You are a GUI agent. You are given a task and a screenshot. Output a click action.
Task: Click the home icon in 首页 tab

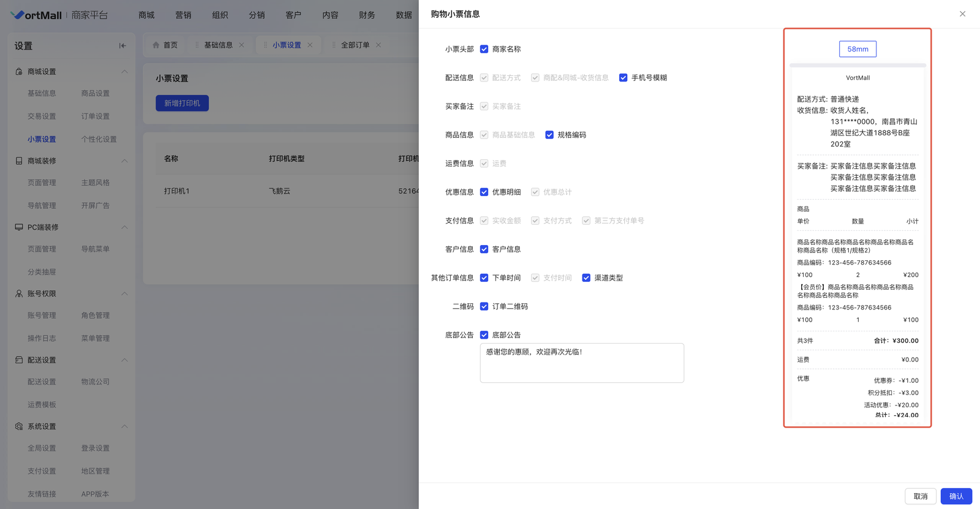[156, 45]
